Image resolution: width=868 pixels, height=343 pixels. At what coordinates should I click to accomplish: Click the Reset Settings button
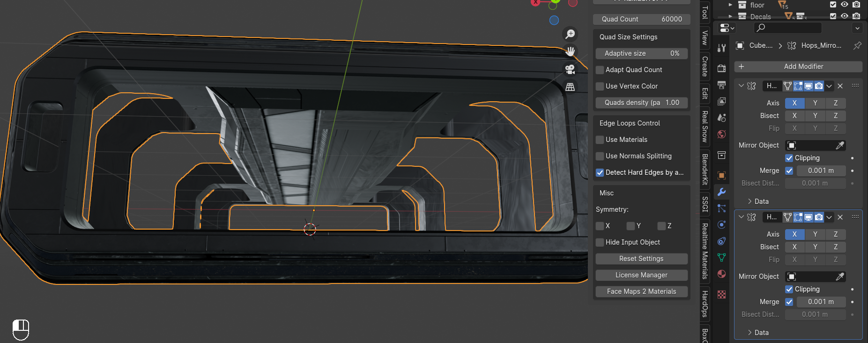641,259
